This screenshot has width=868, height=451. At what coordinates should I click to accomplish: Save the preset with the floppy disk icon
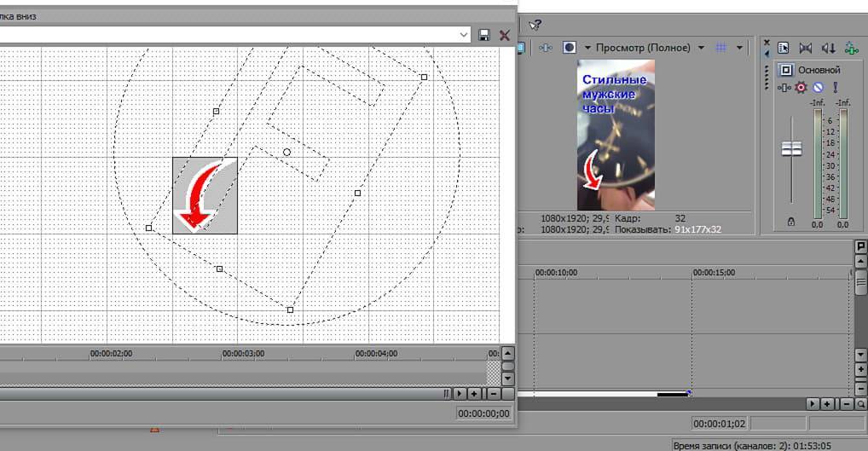[484, 35]
